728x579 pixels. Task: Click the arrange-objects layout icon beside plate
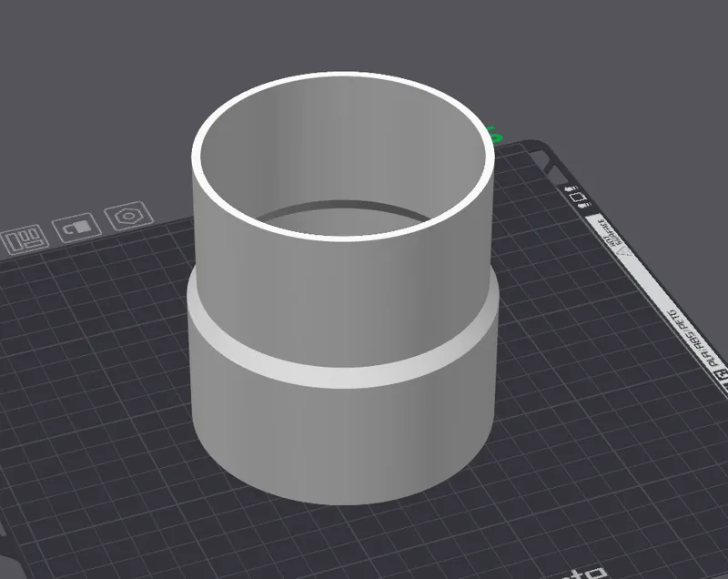(25, 239)
